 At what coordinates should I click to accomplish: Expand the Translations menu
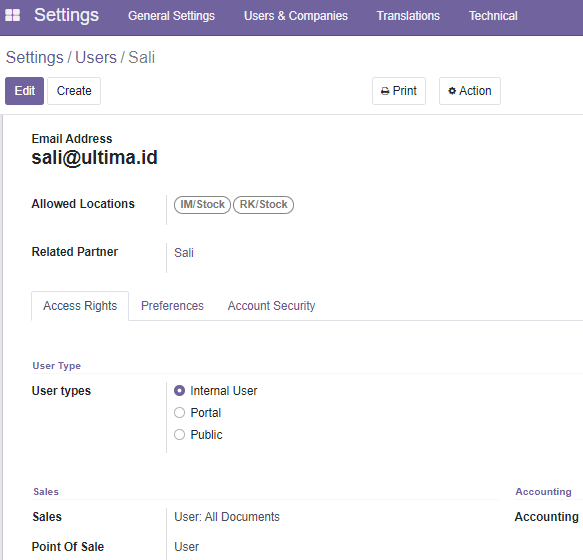(408, 16)
